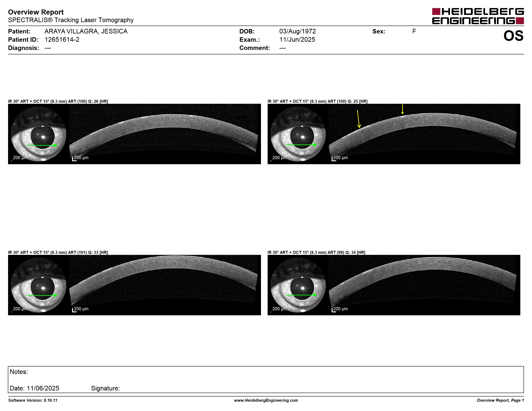Click the 'Diagnosis:' label

(x=24, y=48)
